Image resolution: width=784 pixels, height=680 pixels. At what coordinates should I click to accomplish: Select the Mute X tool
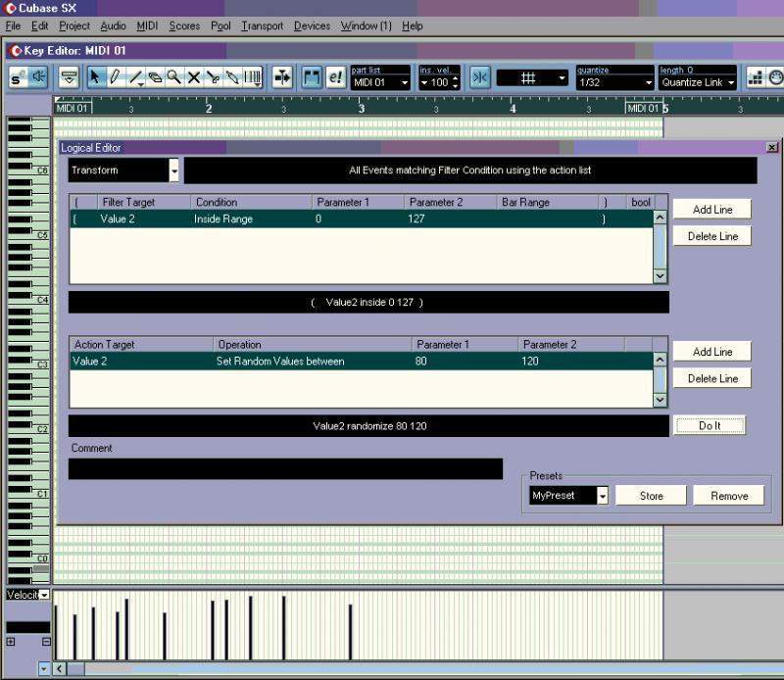pyautogui.click(x=193, y=77)
